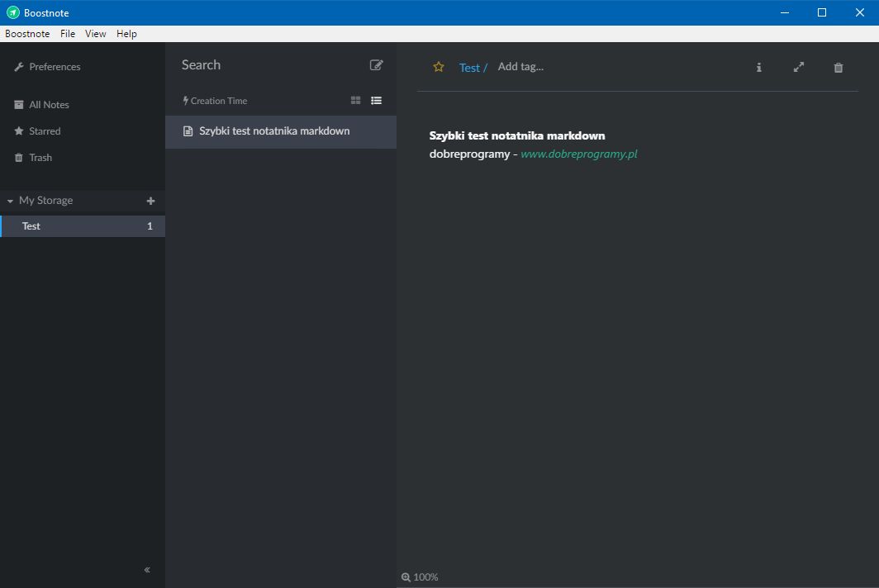Screen dimensions: 879x588
Task: Expand note editor to fullscreen
Action: pyautogui.click(x=799, y=67)
